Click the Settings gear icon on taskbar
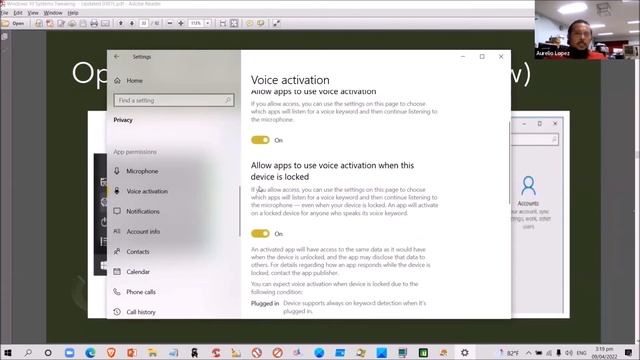 pyautogui.click(x=464, y=353)
